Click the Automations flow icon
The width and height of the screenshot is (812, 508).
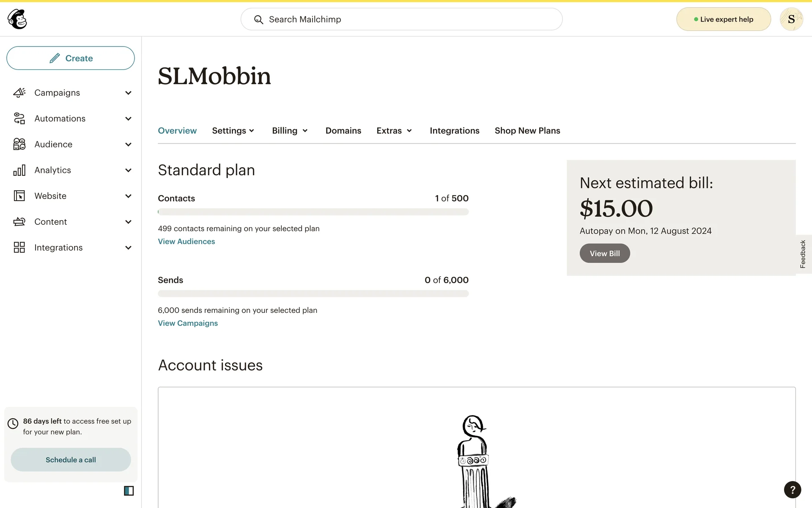tap(19, 119)
